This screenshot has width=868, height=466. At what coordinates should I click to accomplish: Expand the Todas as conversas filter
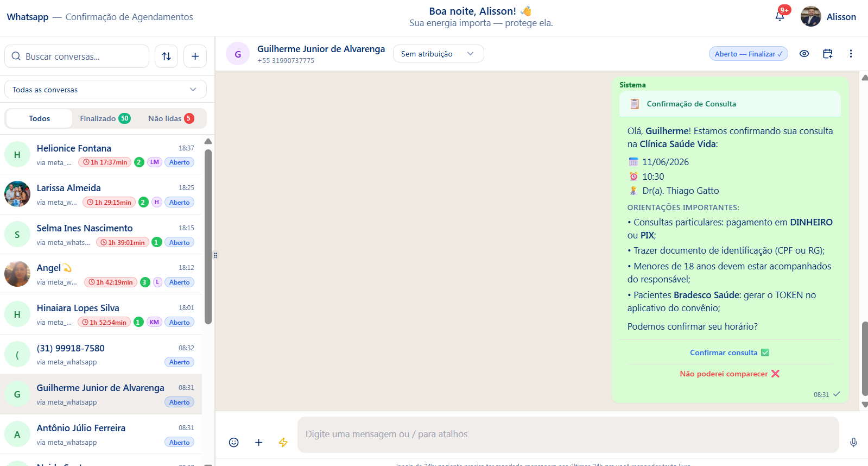(x=105, y=90)
